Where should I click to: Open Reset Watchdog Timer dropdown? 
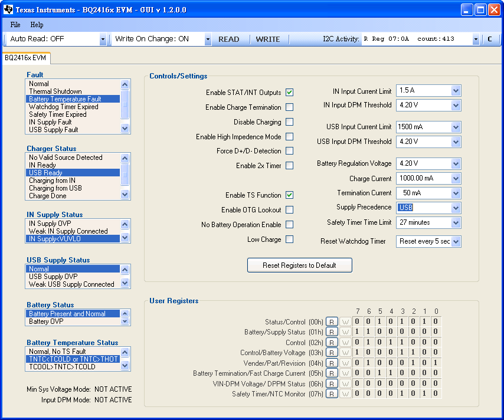(x=456, y=241)
